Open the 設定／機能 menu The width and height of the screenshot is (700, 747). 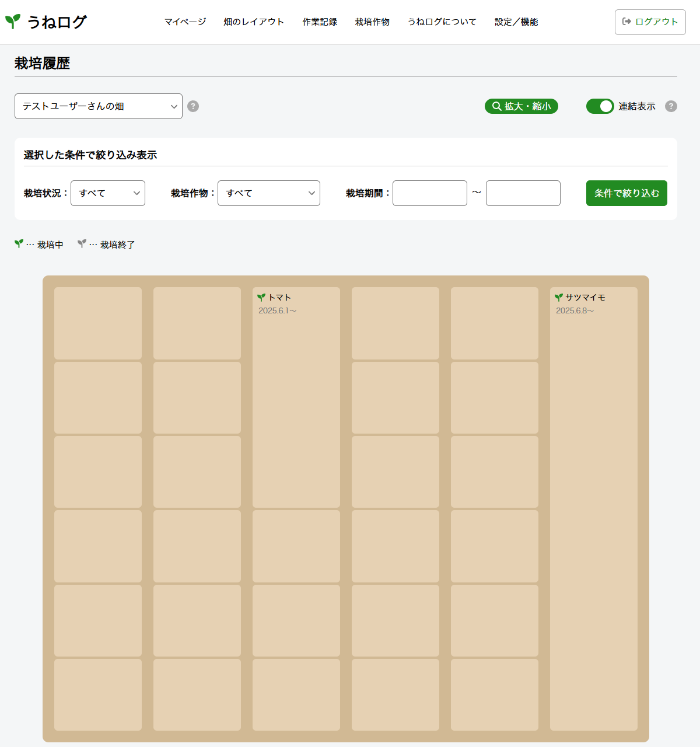pos(516,22)
